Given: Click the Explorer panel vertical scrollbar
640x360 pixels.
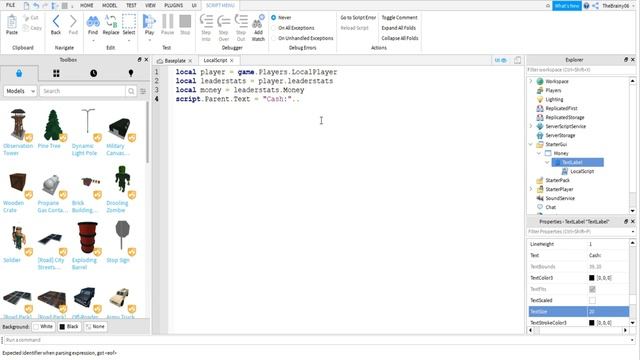Looking at the screenshot, I should point(632,146).
